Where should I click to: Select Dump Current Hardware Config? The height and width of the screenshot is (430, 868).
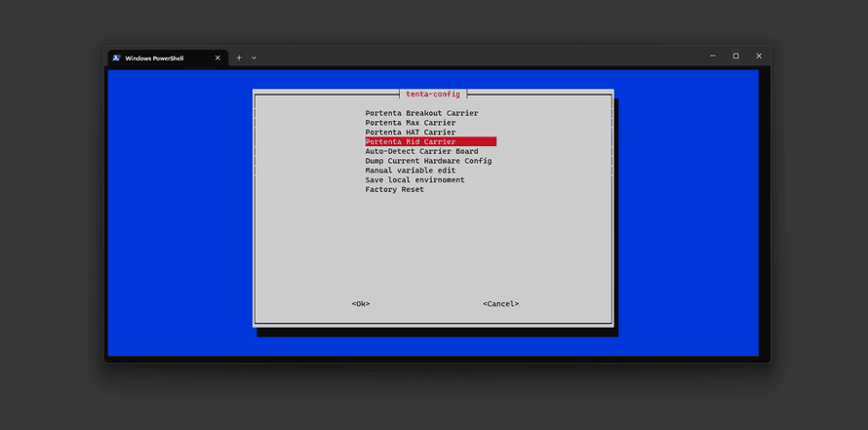point(428,161)
